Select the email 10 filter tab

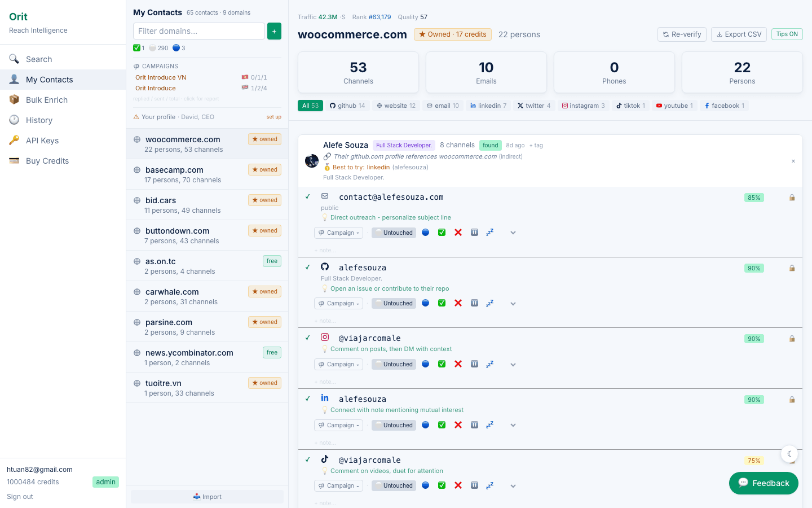pos(443,106)
